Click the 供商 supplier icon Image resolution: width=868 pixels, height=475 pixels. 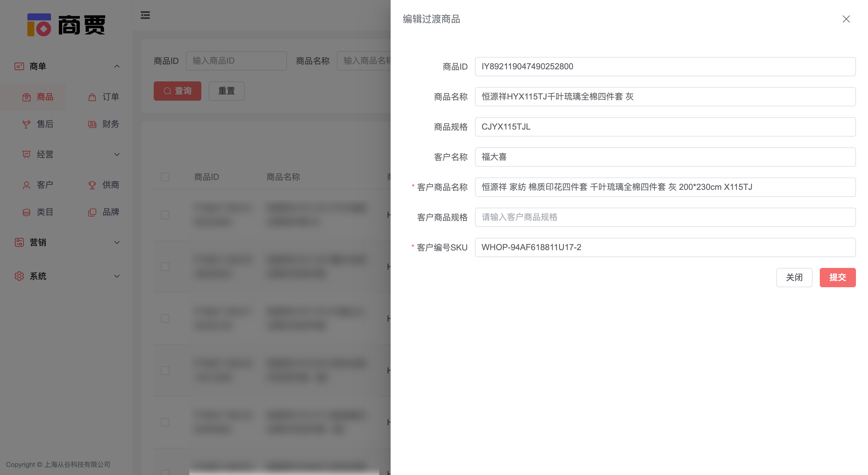92,185
